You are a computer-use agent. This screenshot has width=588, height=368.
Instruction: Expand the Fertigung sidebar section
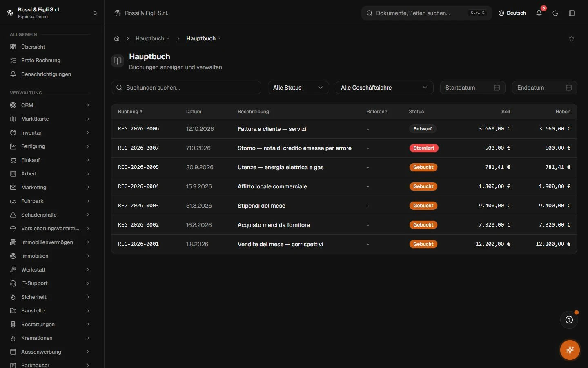[x=50, y=146]
